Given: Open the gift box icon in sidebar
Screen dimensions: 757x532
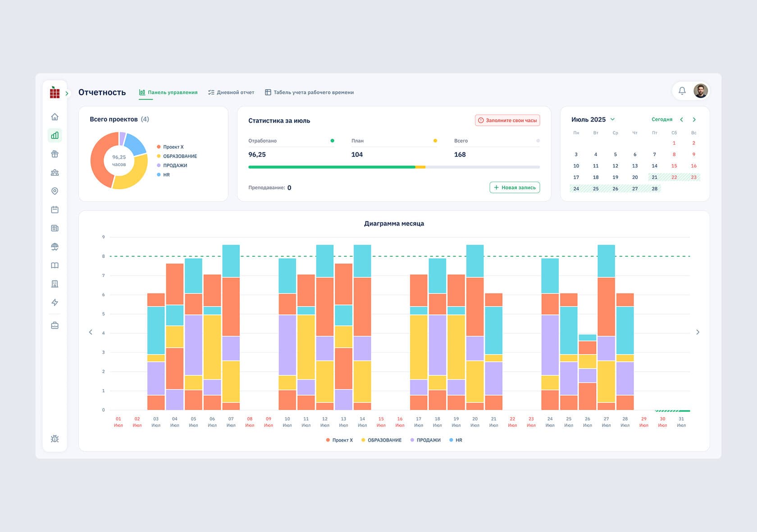Looking at the screenshot, I should coord(55,154).
